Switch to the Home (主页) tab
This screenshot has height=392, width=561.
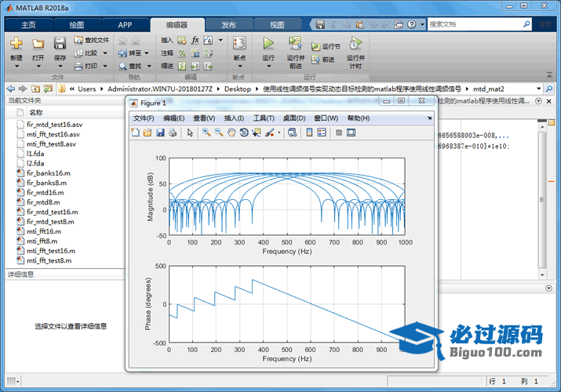28,24
